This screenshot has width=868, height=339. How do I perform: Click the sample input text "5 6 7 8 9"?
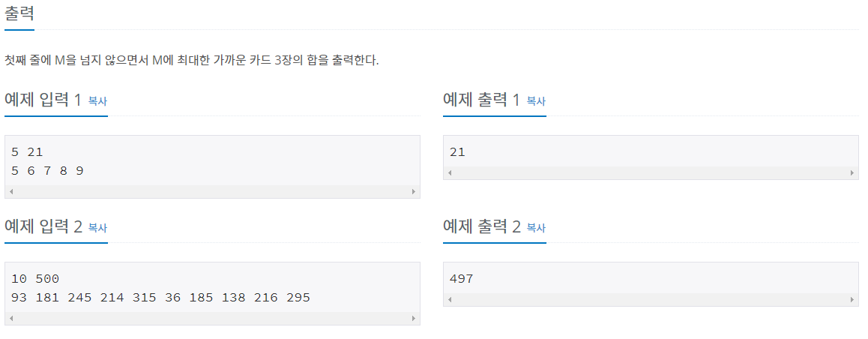click(x=47, y=170)
